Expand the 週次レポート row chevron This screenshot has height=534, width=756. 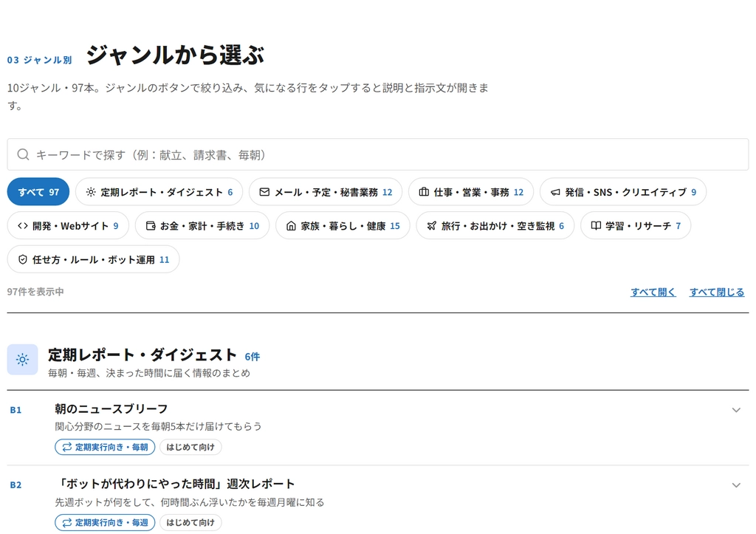point(736,485)
